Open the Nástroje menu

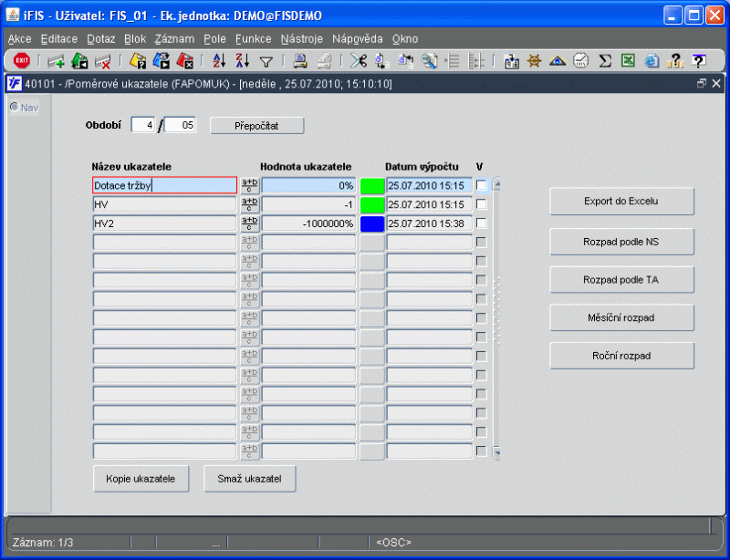(x=302, y=39)
